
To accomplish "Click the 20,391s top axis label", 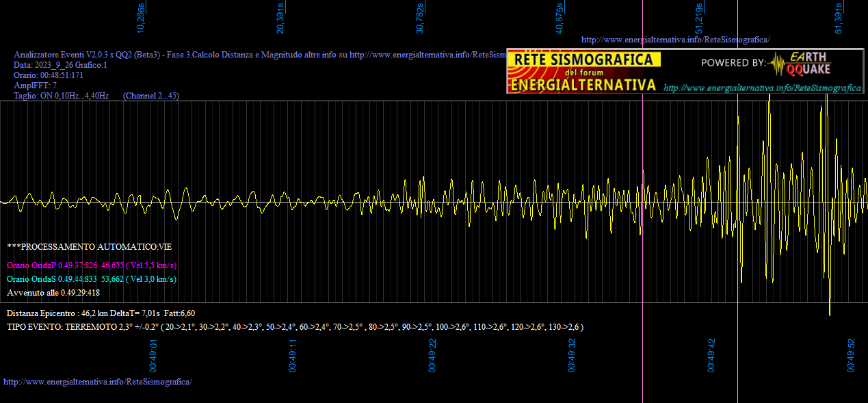I will pyautogui.click(x=281, y=18).
